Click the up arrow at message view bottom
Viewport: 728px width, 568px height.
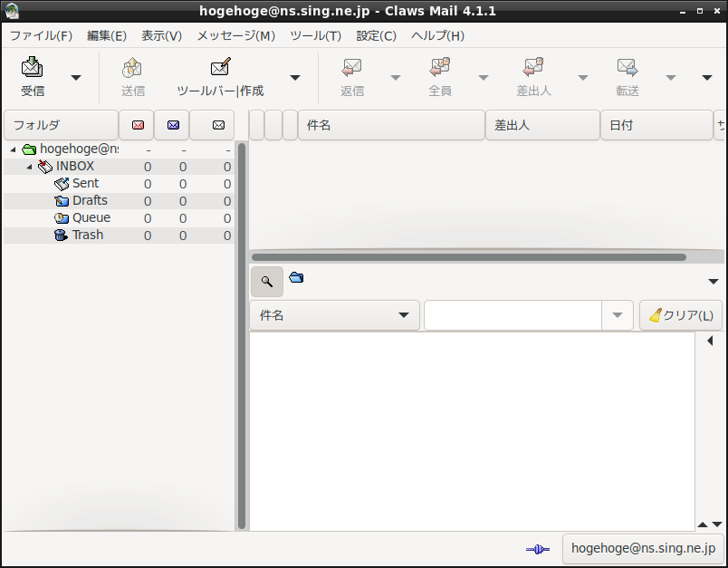[703, 525]
